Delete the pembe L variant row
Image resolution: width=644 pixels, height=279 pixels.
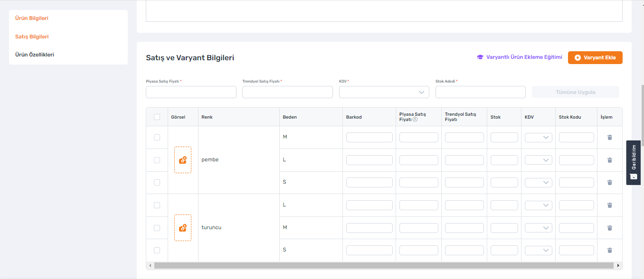coord(610,160)
